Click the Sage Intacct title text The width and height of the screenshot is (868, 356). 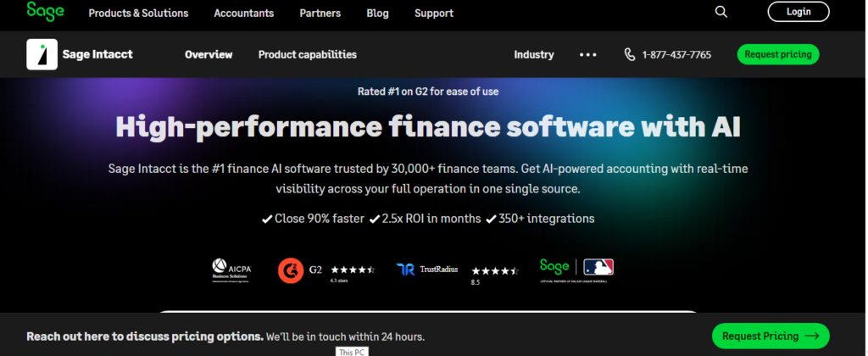pos(97,54)
